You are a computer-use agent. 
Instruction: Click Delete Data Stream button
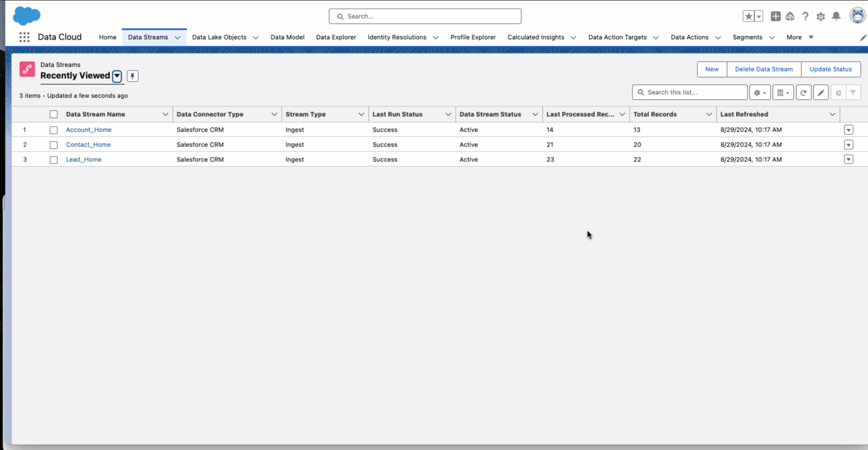pyautogui.click(x=763, y=69)
